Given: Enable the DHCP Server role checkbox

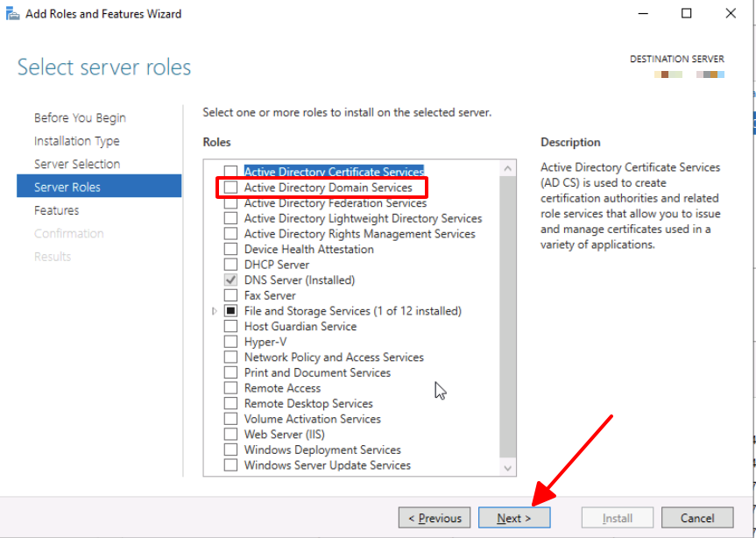Looking at the screenshot, I should [230, 265].
